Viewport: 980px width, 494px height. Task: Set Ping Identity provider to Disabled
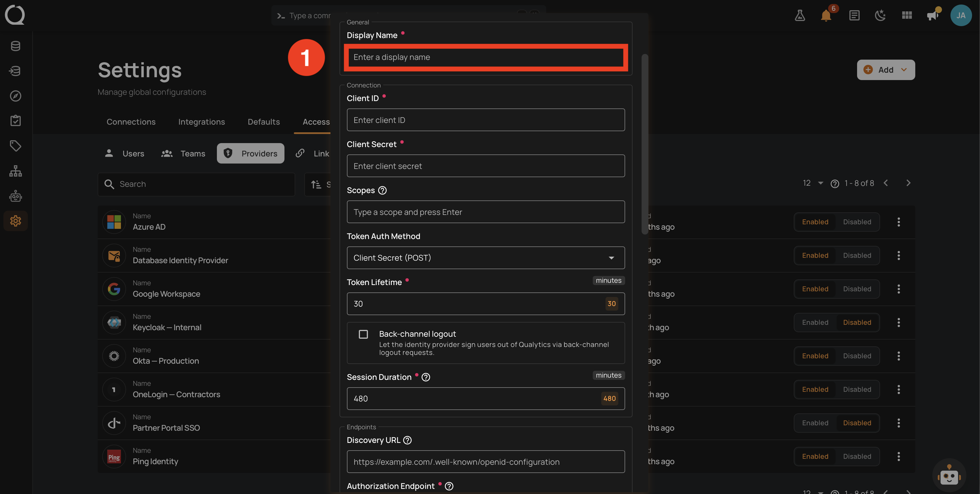tap(857, 456)
